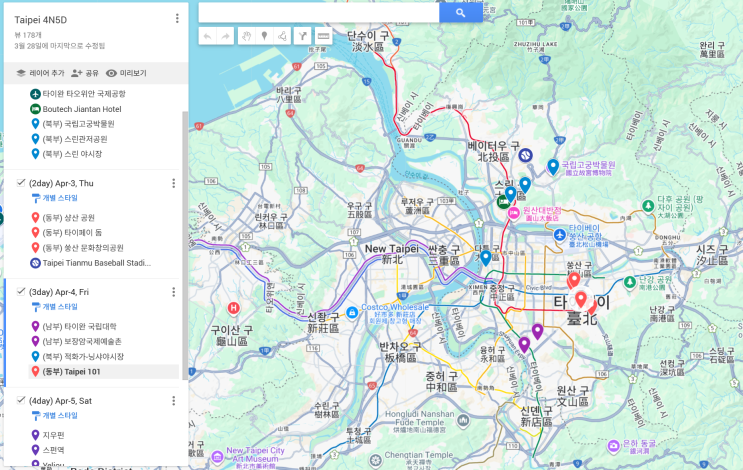
Task: Click the undo arrow in toolbar
Action: pos(208,36)
